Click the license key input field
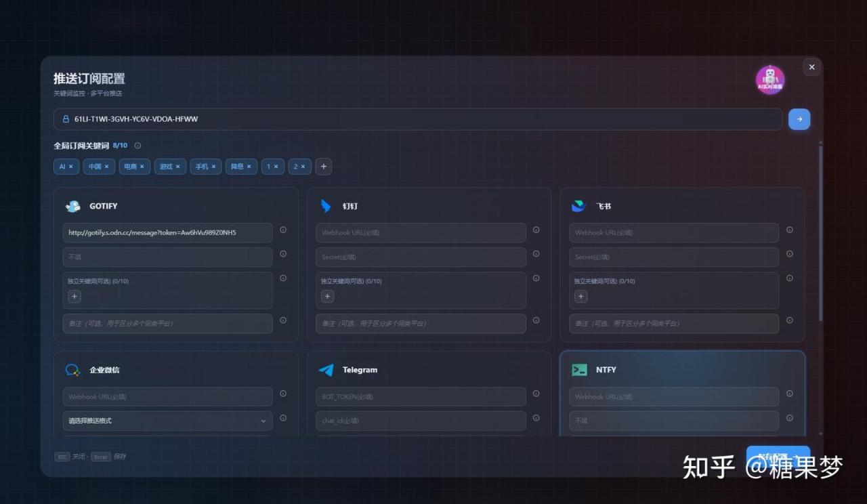867x504 pixels. 418,119
